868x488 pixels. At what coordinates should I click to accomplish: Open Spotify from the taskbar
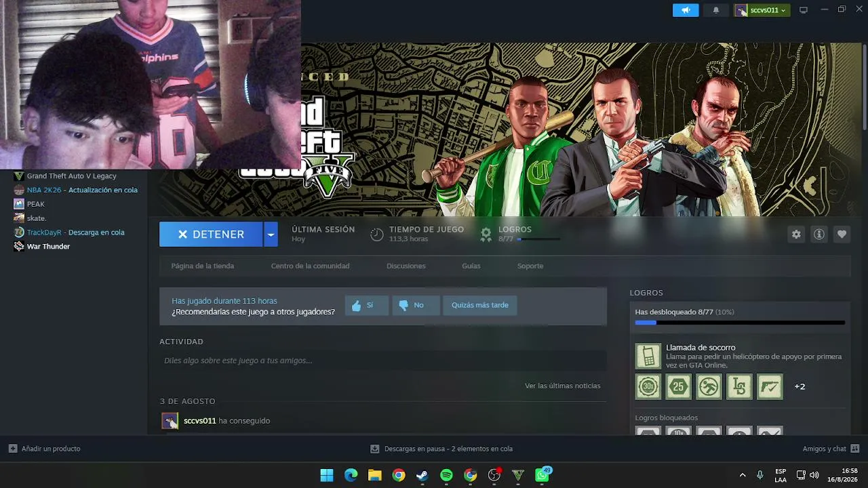pos(446,475)
